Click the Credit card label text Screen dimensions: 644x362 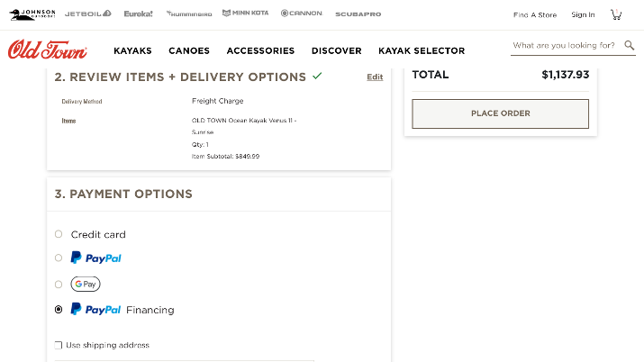[98, 234]
